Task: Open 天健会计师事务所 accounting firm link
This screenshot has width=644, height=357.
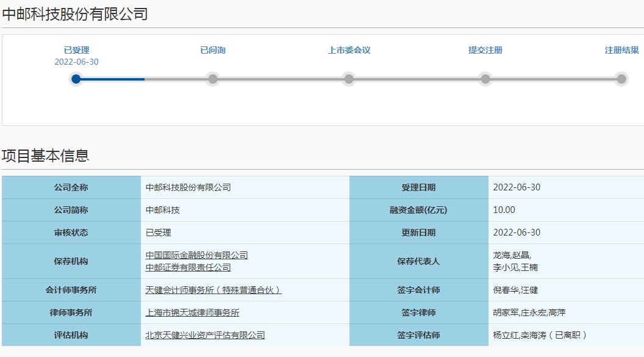Action: pyautogui.click(x=213, y=290)
